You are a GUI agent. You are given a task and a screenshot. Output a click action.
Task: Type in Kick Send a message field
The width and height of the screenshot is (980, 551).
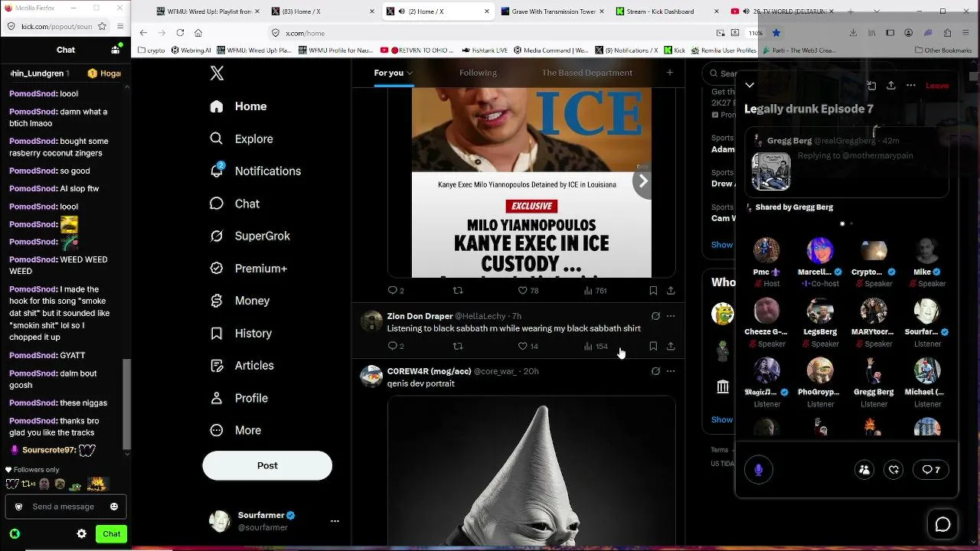(66, 507)
